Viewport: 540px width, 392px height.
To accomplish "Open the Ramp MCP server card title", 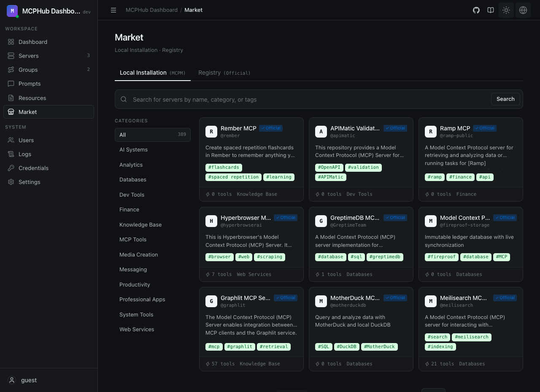I will (455, 128).
